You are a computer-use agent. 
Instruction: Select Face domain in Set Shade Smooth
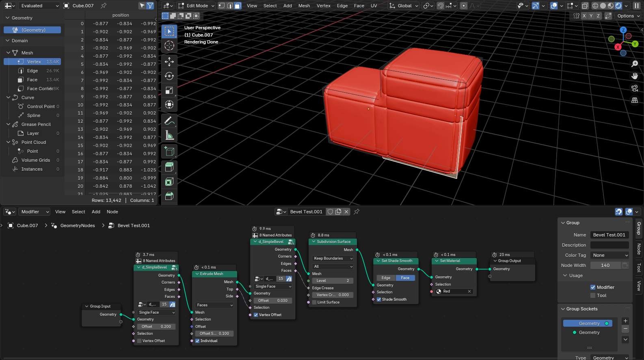405,278
